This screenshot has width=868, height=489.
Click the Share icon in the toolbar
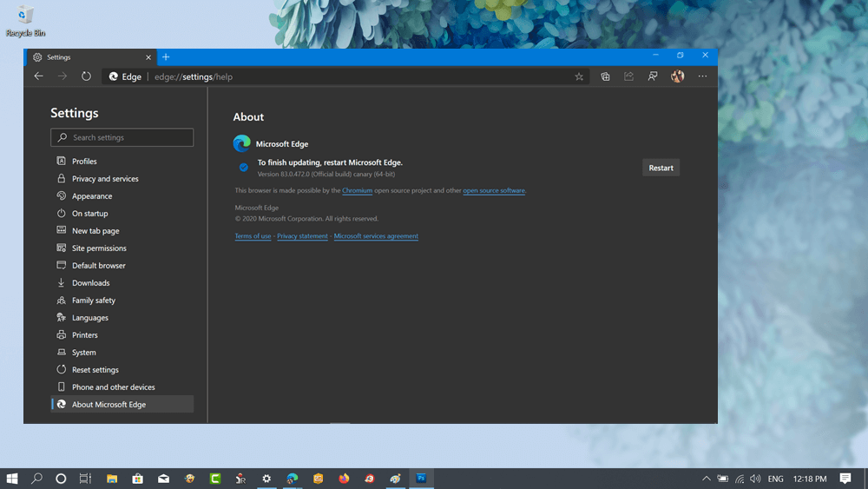coord(628,76)
